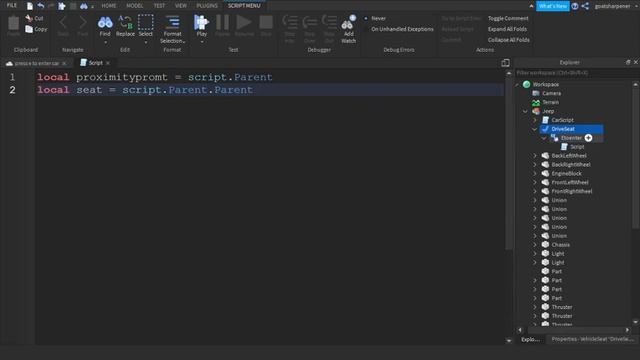Image resolution: width=640 pixels, height=360 pixels.
Task: Select the FrontRightWheel tree item
Action: [x=571, y=191]
